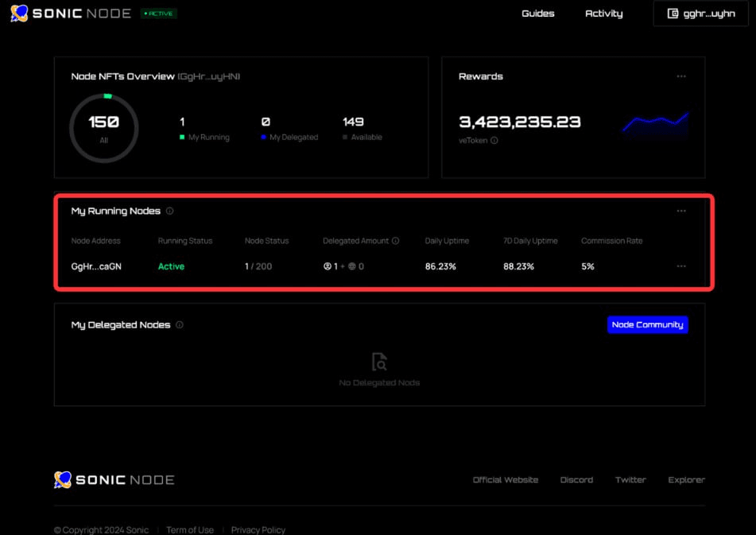Click the Node Address column header
The height and width of the screenshot is (535, 756).
click(96, 241)
